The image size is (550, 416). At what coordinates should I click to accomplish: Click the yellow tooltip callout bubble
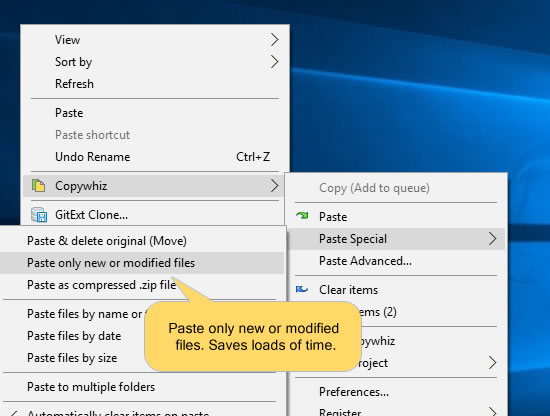coord(253,336)
